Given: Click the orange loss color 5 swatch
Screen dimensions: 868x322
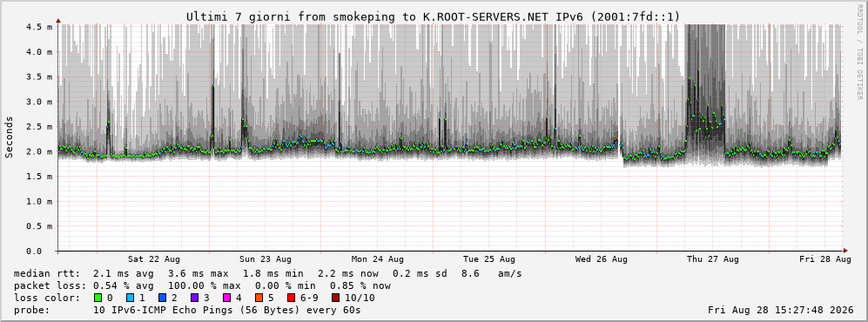Looking at the screenshot, I should [259, 298].
